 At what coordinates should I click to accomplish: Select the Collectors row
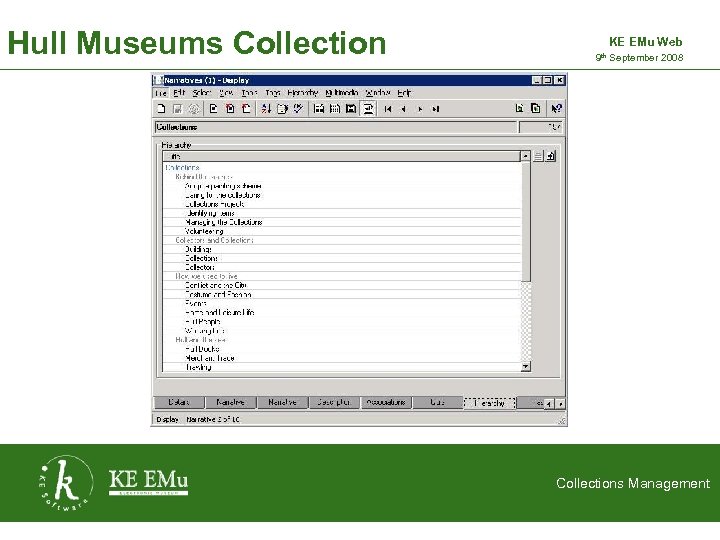pos(342,267)
